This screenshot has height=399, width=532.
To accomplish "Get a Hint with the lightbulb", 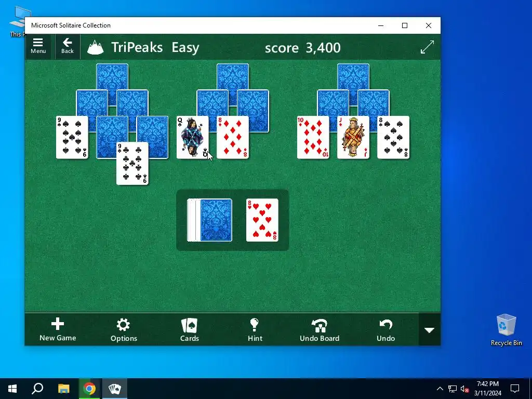I will 255,329.
